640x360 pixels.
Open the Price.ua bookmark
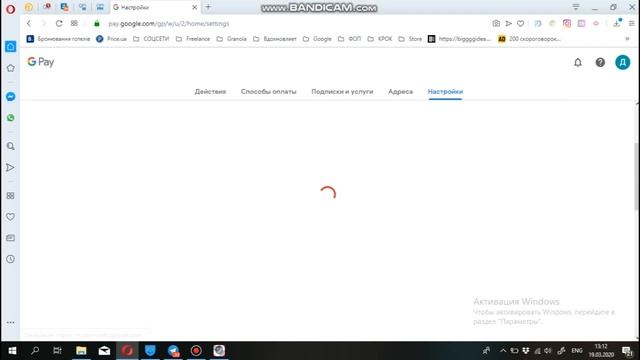coord(111,39)
